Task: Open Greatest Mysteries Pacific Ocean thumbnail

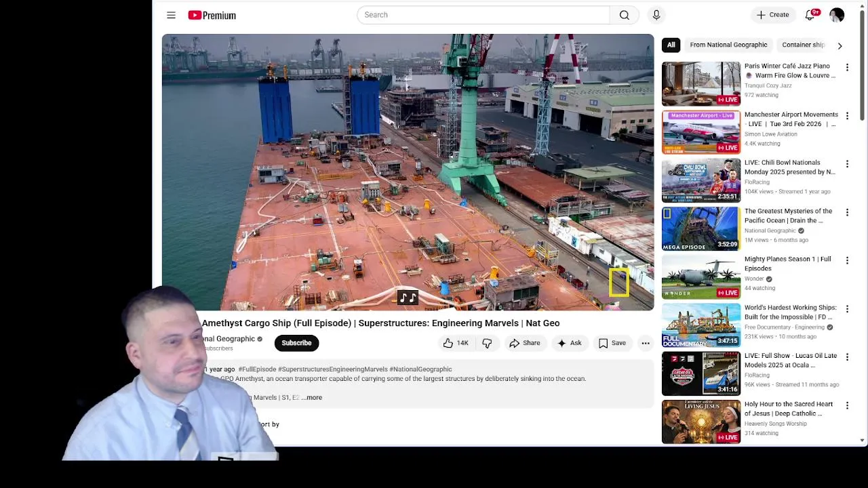Action: (701, 228)
